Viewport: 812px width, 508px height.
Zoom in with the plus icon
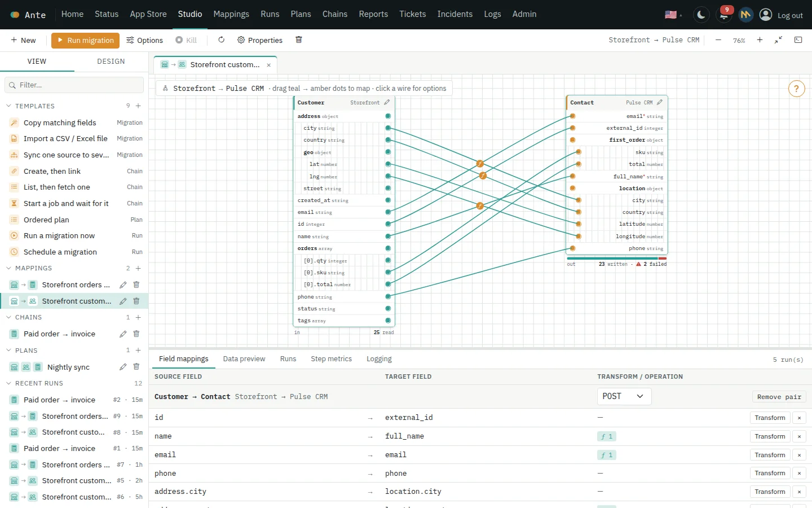tap(760, 40)
